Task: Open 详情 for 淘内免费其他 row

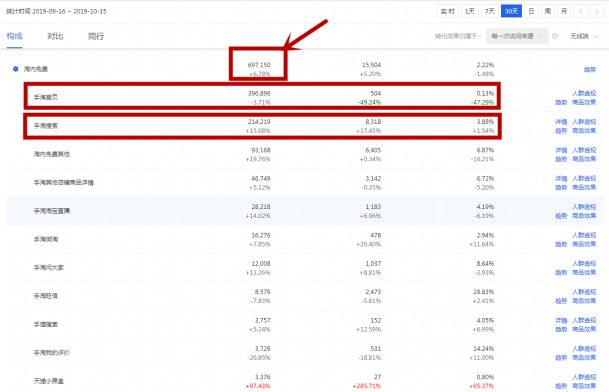Action: click(x=561, y=150)
